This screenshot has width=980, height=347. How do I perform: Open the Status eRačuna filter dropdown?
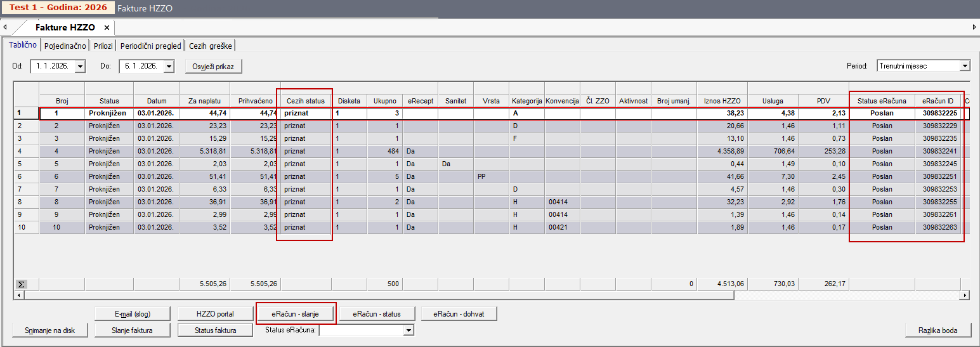409,330
